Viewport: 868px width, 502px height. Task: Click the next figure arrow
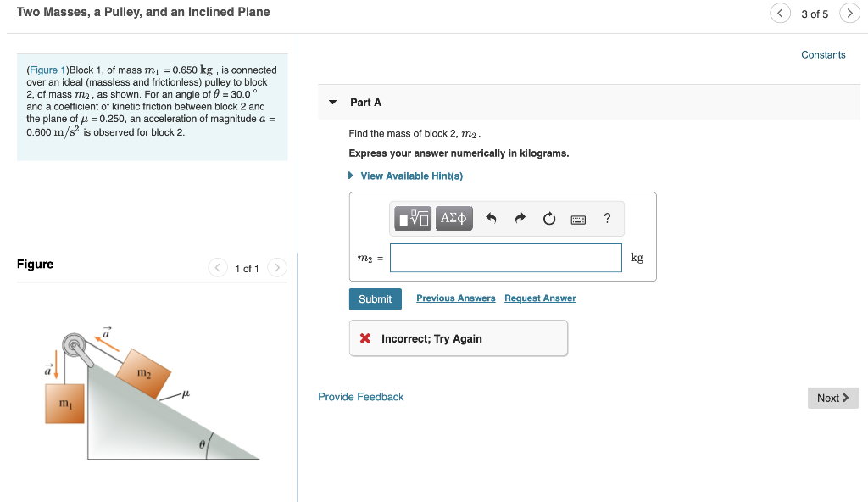click(x=276, y=267)
